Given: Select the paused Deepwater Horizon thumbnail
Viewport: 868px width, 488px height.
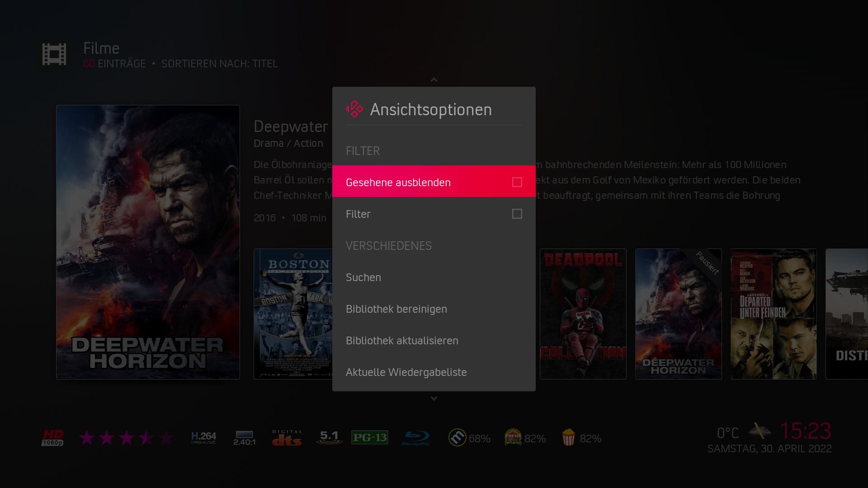Looking at the screenshot, I should [679, 314].
